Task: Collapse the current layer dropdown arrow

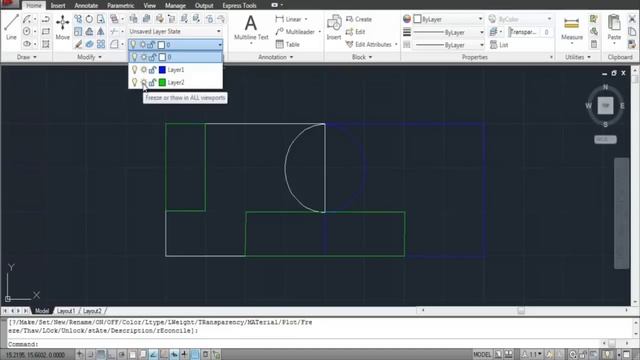Action: click(x=220, y=44)
